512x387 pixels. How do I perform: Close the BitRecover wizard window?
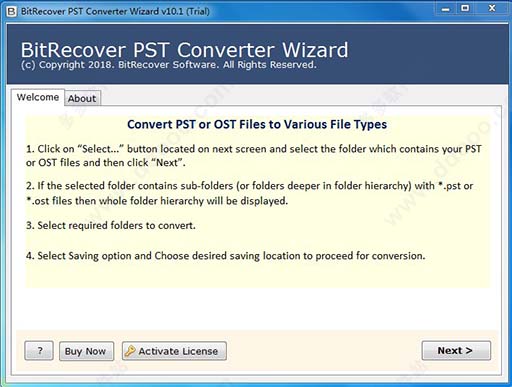tap(492, 9)
